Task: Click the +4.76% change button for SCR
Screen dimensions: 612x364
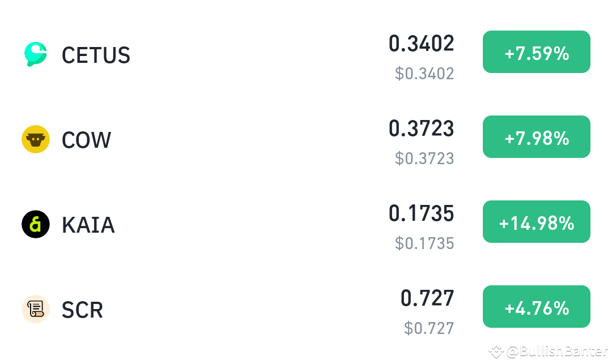Action: click(536, 306)
